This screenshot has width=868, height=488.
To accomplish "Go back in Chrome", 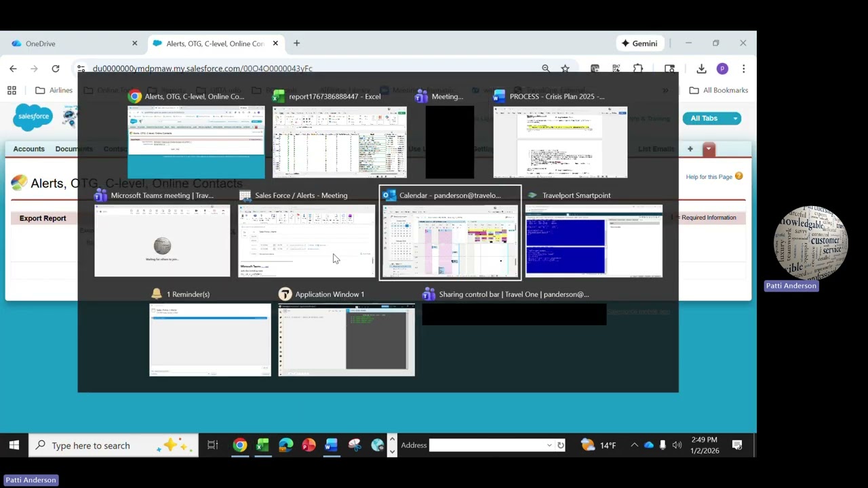I will tap(13, 68).
